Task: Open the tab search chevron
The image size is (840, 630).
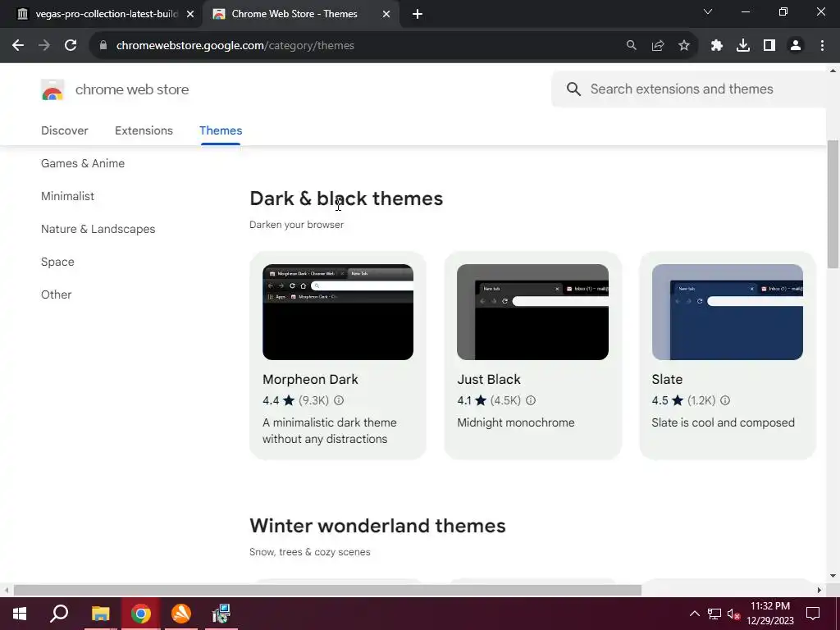Action: pos(708,11)
